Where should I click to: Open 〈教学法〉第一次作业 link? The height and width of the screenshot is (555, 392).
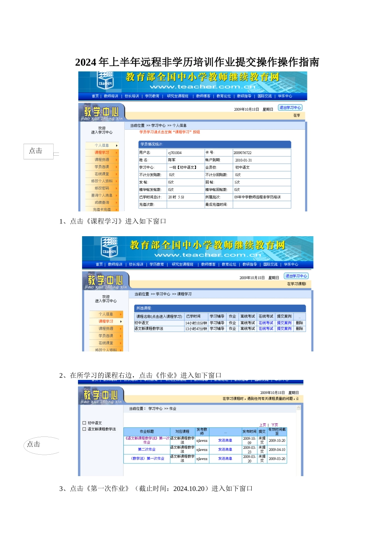pyautogui.click(x=147, y=458)
